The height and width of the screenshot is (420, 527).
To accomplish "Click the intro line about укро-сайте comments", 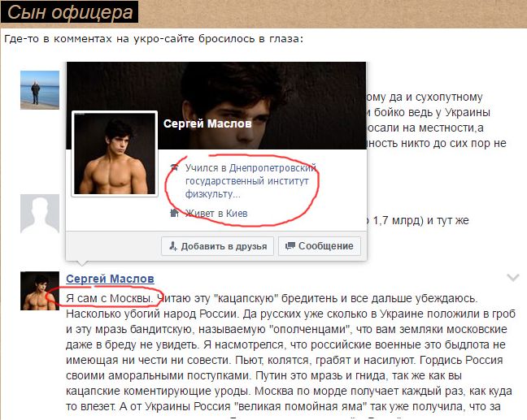I will 154,39.
